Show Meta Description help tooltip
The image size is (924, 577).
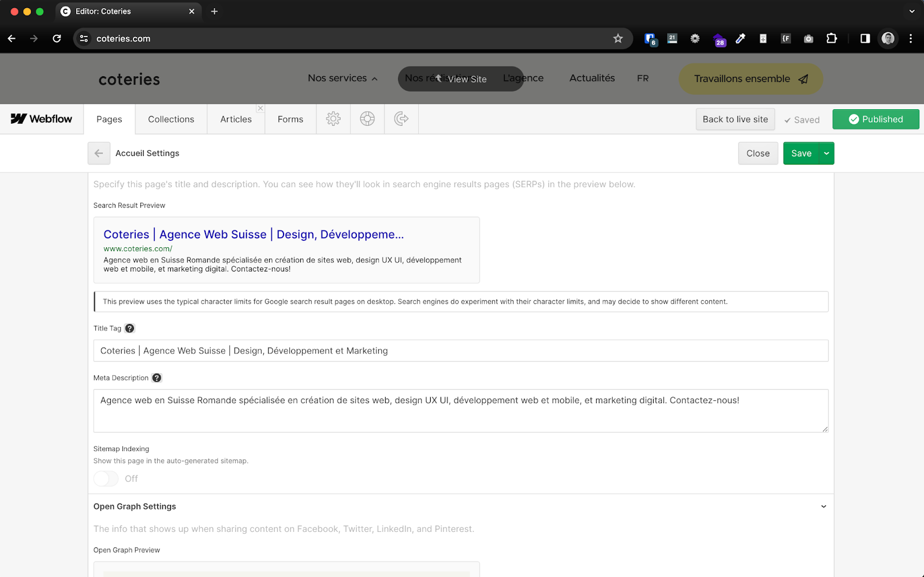157,378
